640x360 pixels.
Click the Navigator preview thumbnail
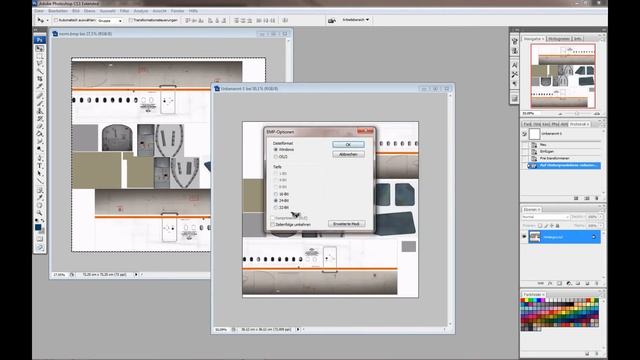point(563,76)
